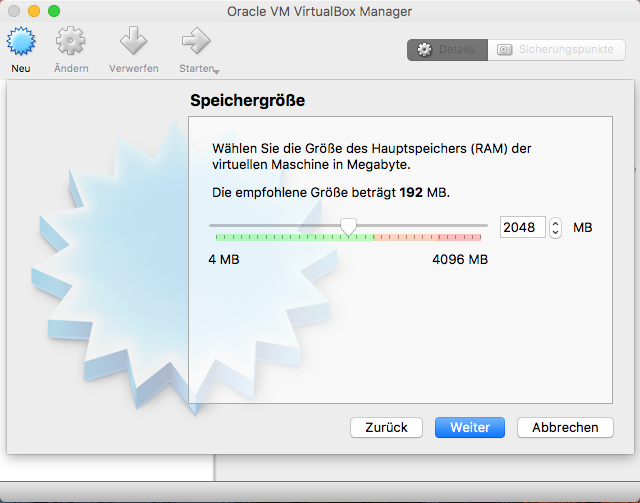The image size is (640, 503).
Task: Cancel with the Abbrechen button
Action: pyautogui.click(x=565, y=427)
